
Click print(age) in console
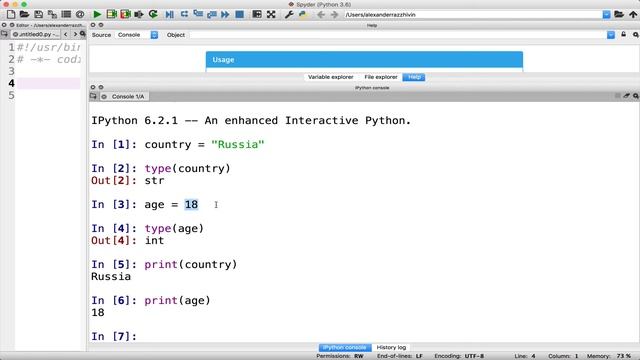(x=177, y=300)
